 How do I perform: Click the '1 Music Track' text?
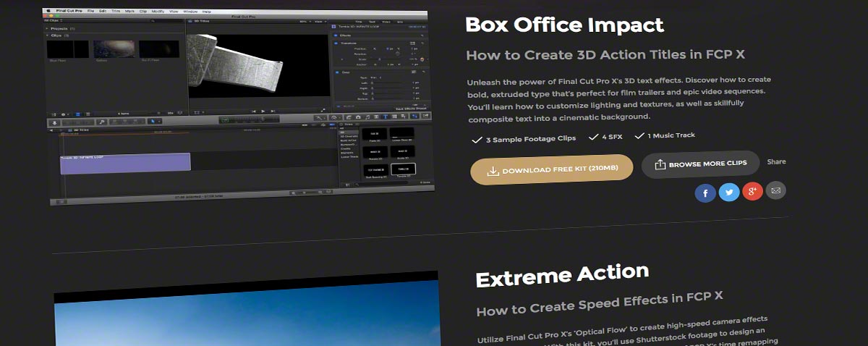pyautogui.click(x=671, y=135)
